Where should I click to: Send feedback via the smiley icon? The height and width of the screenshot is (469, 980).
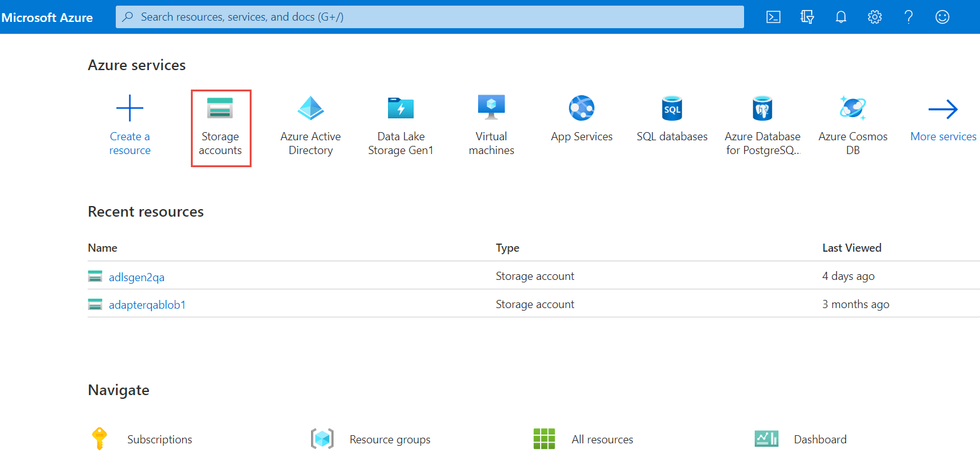(x=942, y=17)
